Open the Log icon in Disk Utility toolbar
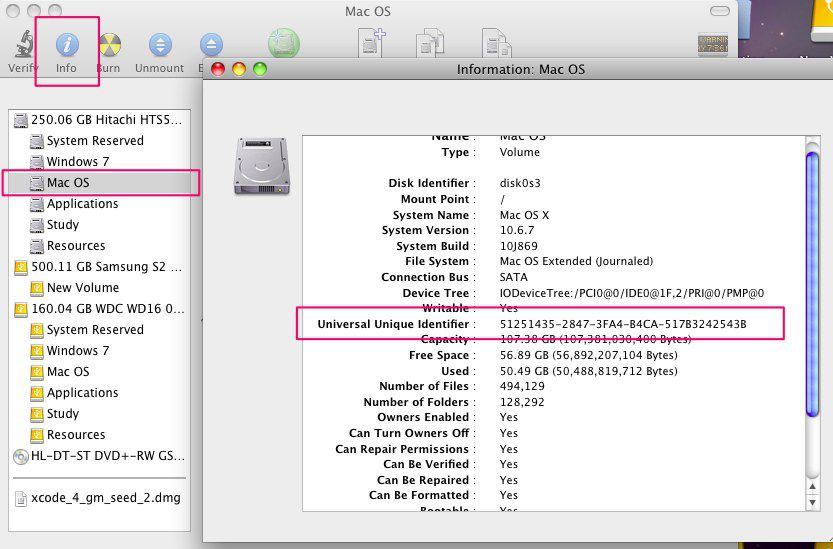The image size is (833, 549). coord(712,45)
